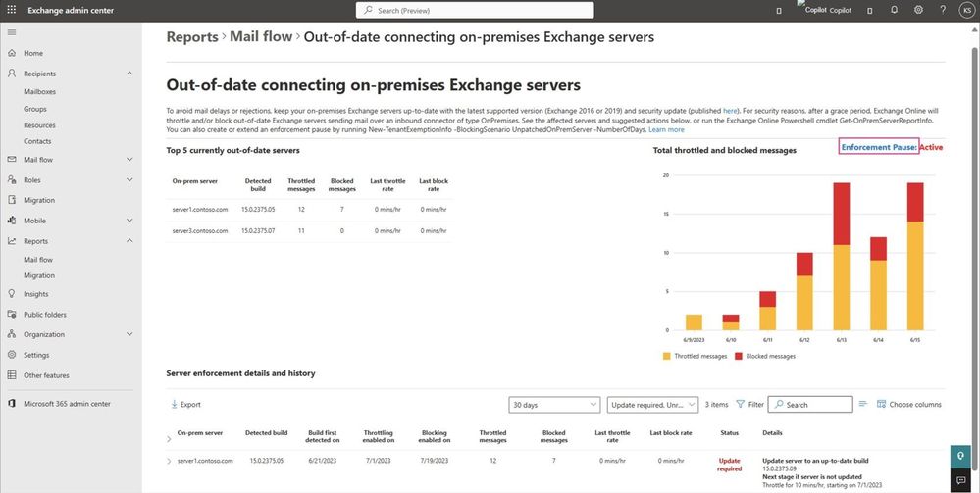Click the 6/13 bar in the chart

[x=842, y=256]
